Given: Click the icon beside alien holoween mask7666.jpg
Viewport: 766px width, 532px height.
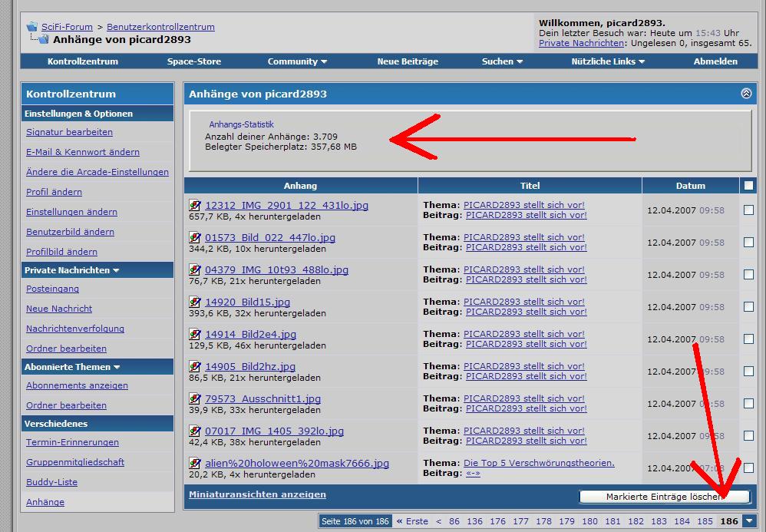Looking at the screenshot, I should tap(195, 463).
